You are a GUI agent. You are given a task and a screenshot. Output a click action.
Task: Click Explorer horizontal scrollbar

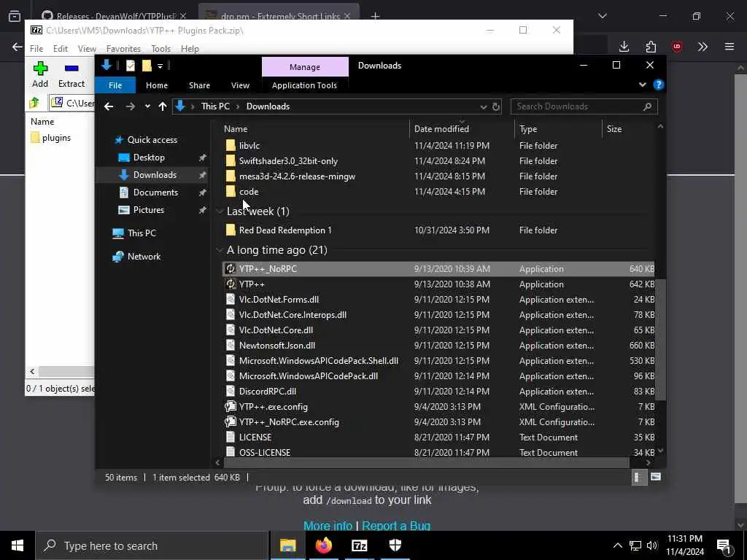[x=427, y=462]
